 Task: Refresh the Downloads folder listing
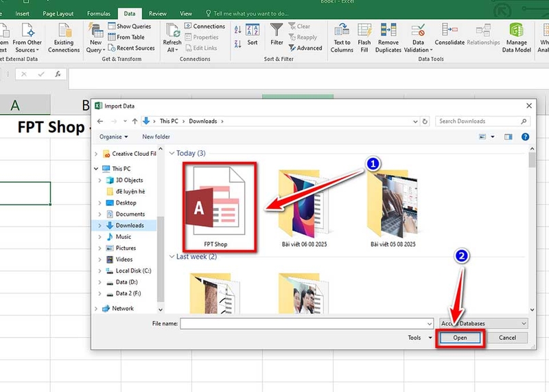coord(425,122)
